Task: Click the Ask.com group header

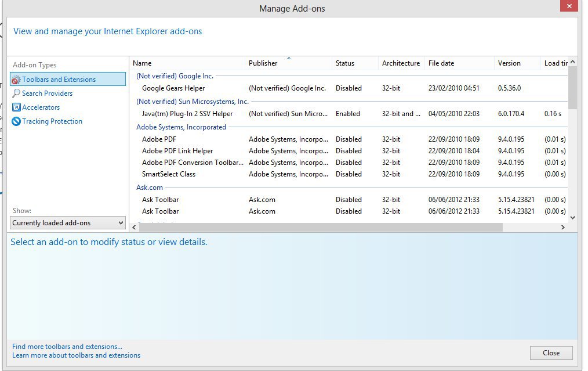Action: (x=150, y=188)
